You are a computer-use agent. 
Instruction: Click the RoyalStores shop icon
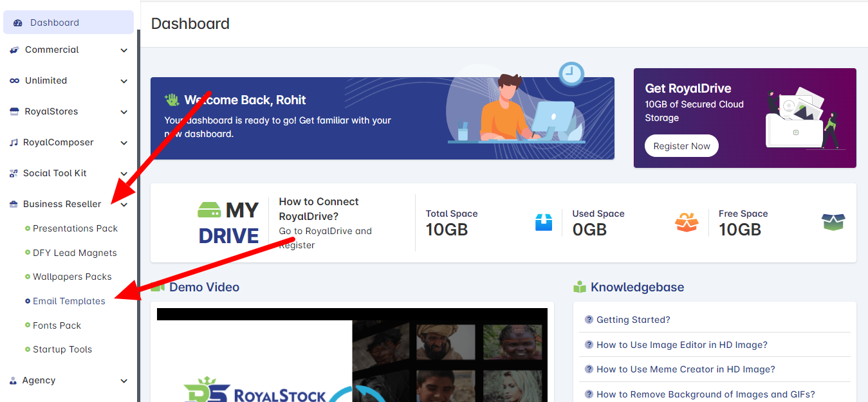(14, 112)
